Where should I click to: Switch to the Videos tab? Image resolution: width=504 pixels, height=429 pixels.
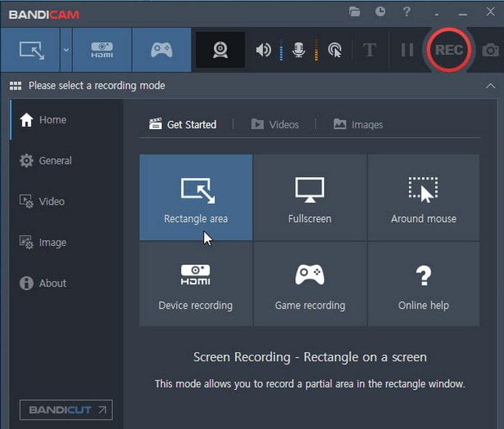[275, 125]
